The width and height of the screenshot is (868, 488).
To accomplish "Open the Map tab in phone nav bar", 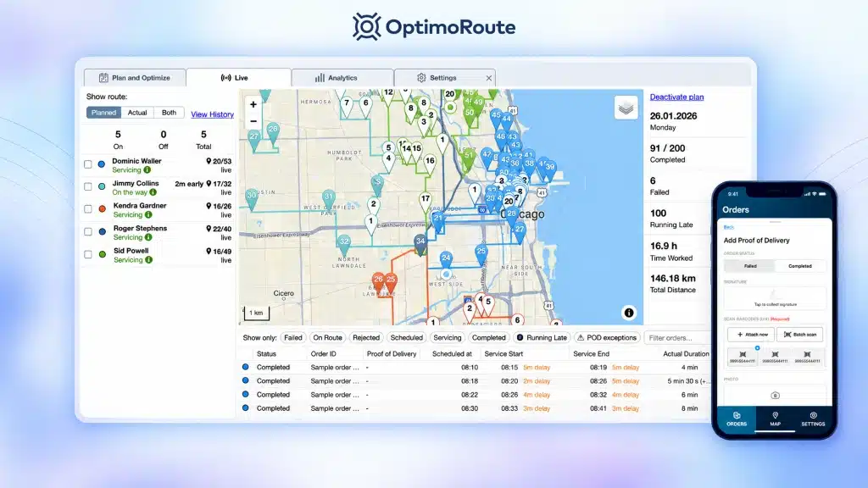I will point(775,419).
